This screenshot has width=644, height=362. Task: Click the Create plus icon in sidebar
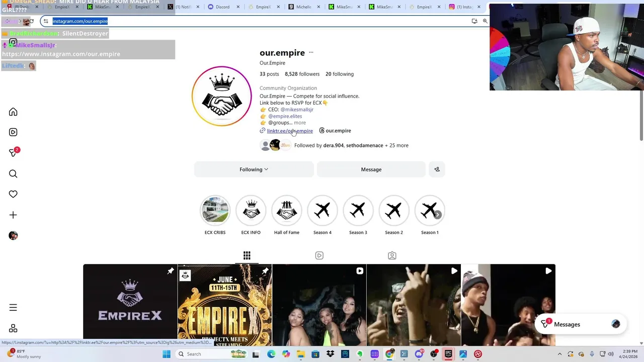(x=13, y=215)
